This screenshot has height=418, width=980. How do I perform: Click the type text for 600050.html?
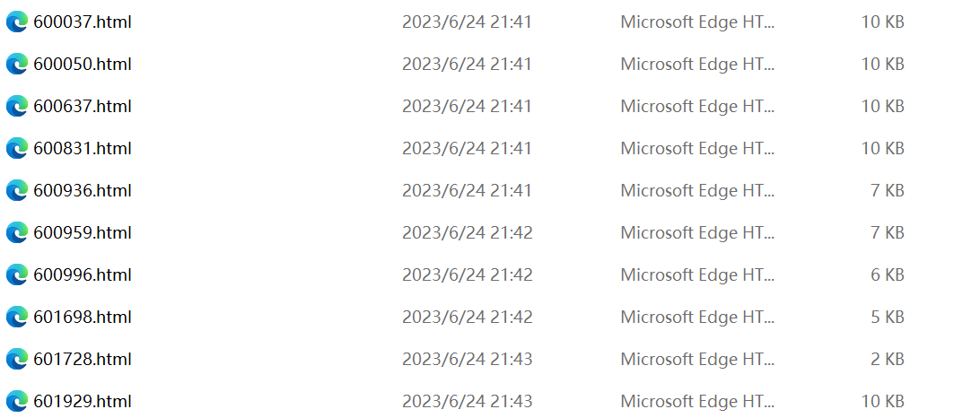[697, 65]
